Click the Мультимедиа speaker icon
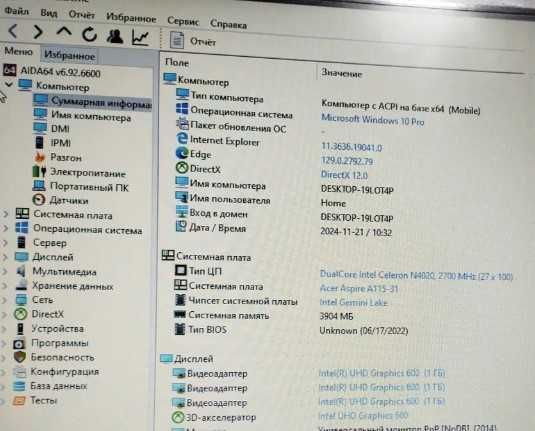 tap(21, 271)
